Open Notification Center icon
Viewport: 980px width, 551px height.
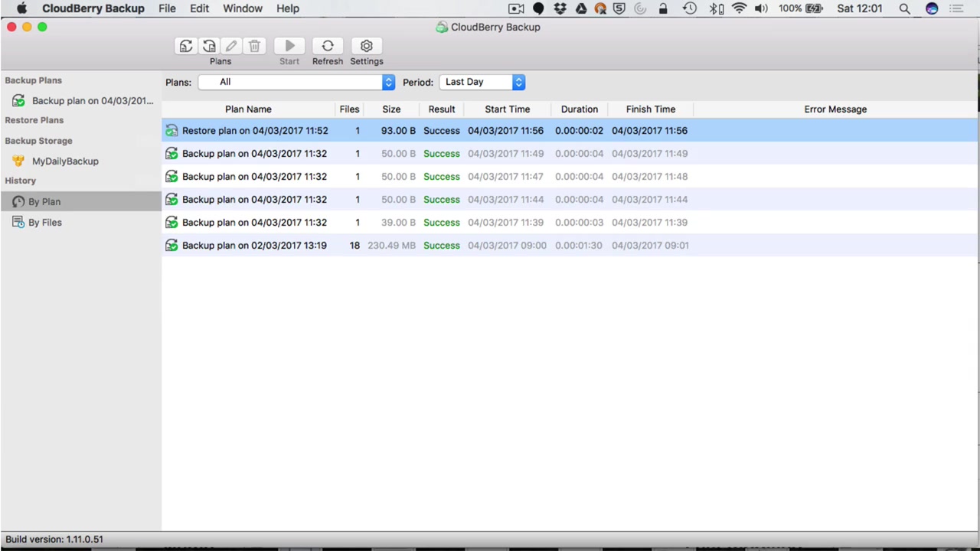point(955,8)
